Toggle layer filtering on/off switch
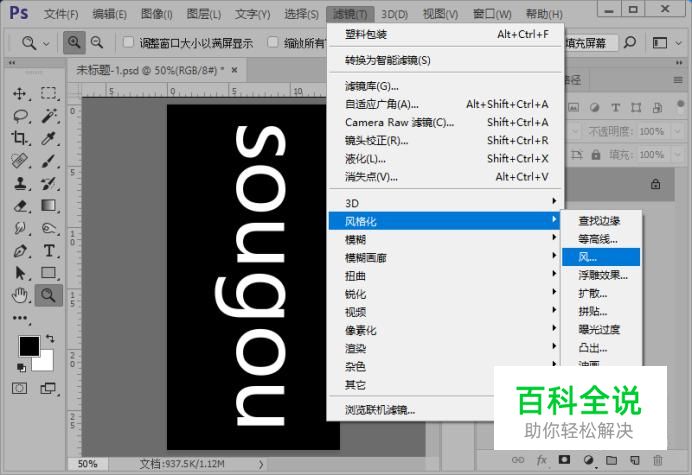The image size is (692, 475). pos(680,106)
